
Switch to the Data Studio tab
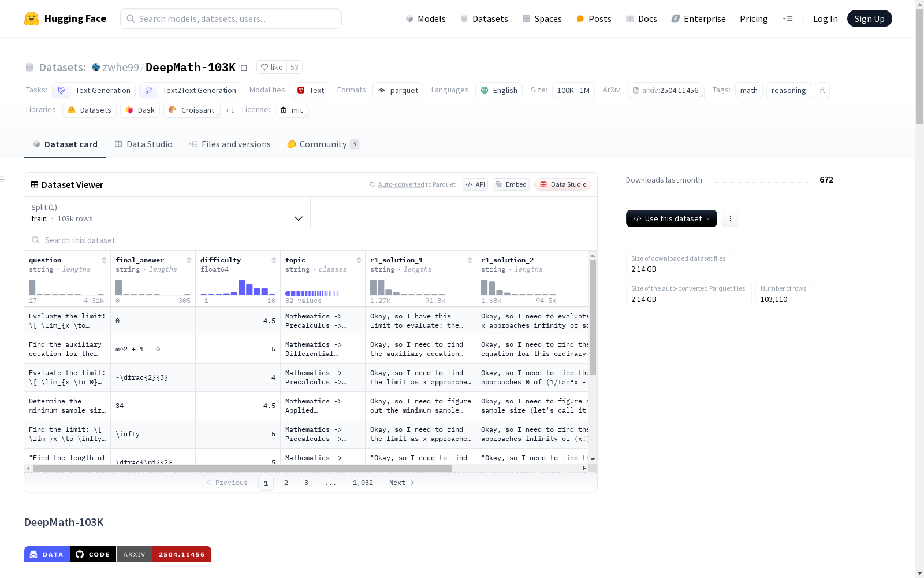[144, 144]
